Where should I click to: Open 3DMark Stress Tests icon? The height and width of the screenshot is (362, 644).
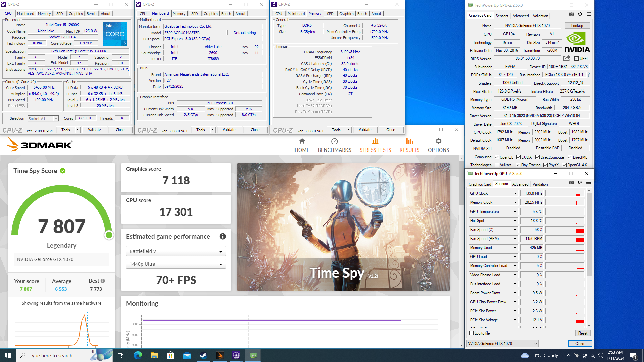[375, 141]
